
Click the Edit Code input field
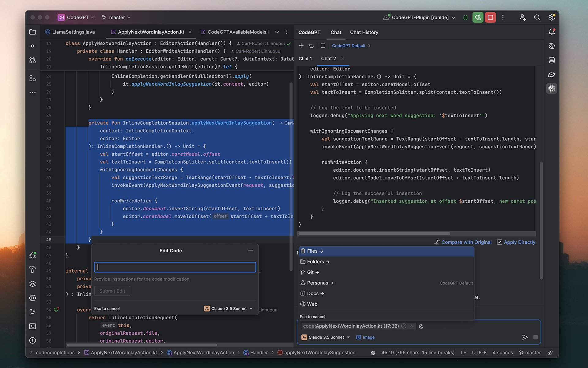click(175, 267)
